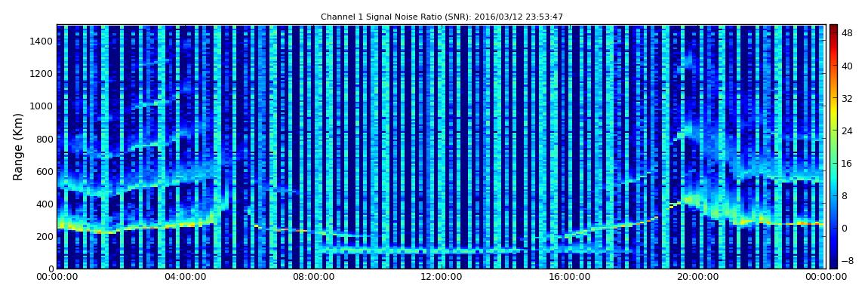This screenshot has height=307, width=868.
Task: Click the 16:00:00 time tick label
Action: [x=568, y=277]
